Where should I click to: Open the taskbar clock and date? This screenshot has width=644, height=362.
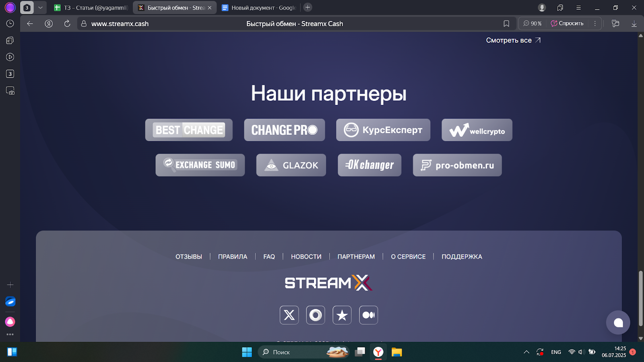point(614,352)
